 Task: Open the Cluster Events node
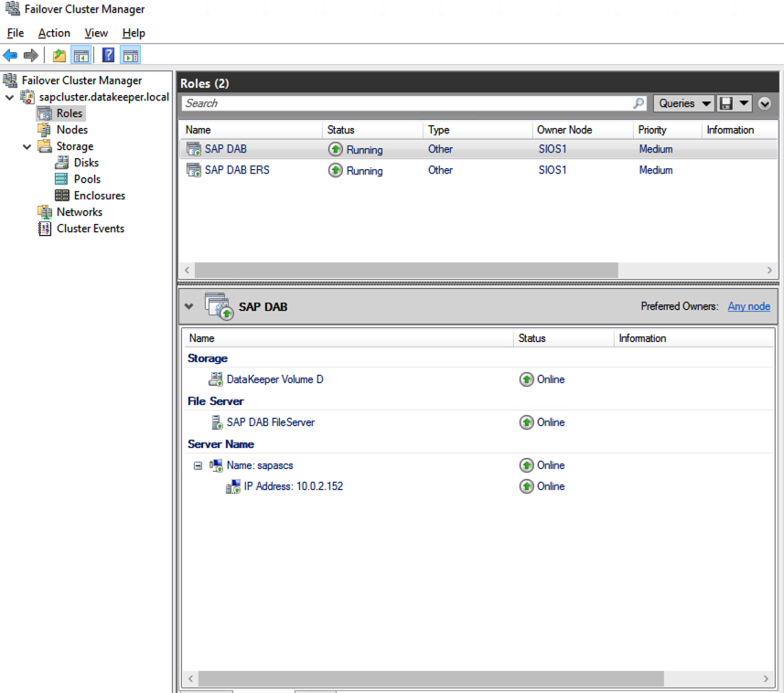(x=90, y=229)
